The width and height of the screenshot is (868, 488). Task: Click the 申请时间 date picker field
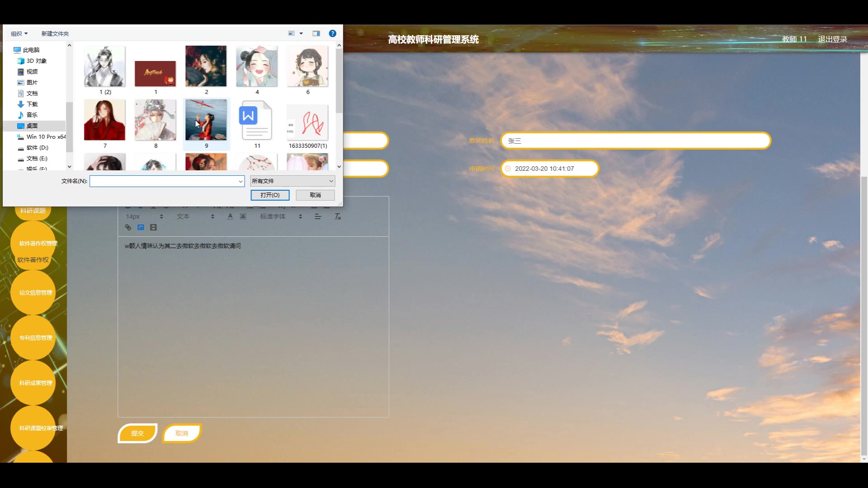coord(550,169)
